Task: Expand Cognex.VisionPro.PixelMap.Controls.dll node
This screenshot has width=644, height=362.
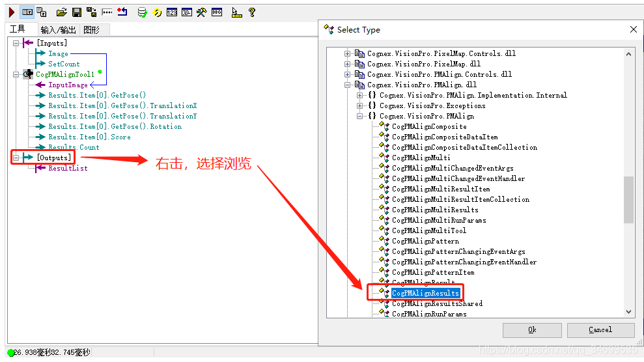Action: pyautogui.click(x=348, y=54)
